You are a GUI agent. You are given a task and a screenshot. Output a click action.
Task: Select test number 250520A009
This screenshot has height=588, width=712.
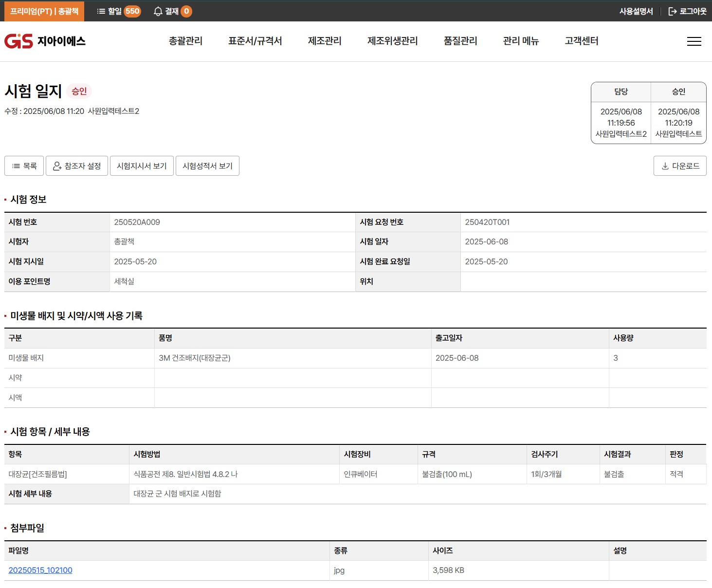click(x=137, y=222)
